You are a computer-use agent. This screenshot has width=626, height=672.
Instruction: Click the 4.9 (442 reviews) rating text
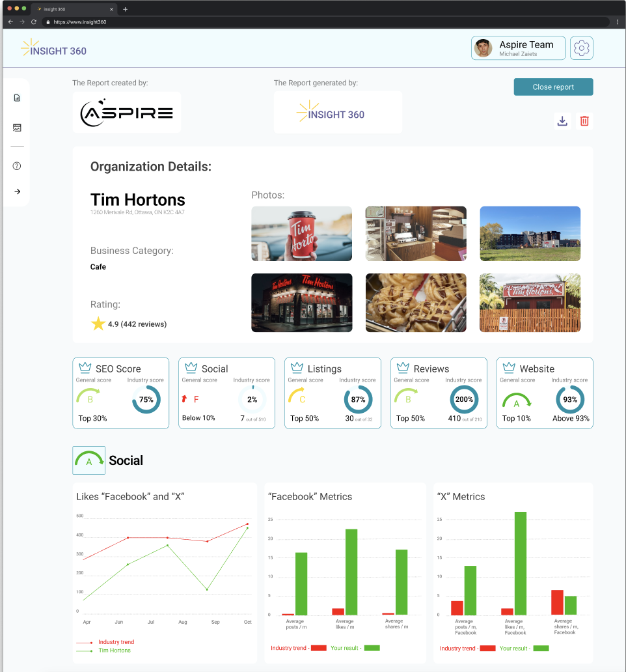(x=137, y=324)
